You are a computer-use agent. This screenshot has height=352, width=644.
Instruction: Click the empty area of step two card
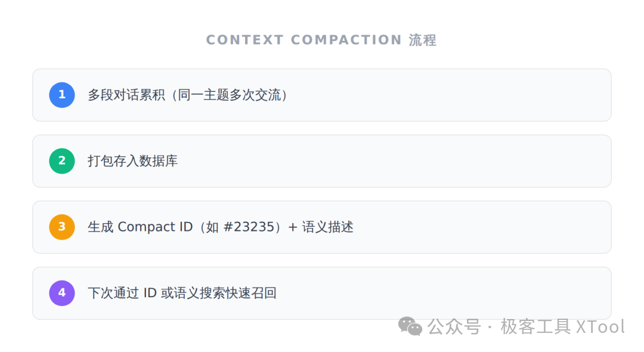point(394,161)
